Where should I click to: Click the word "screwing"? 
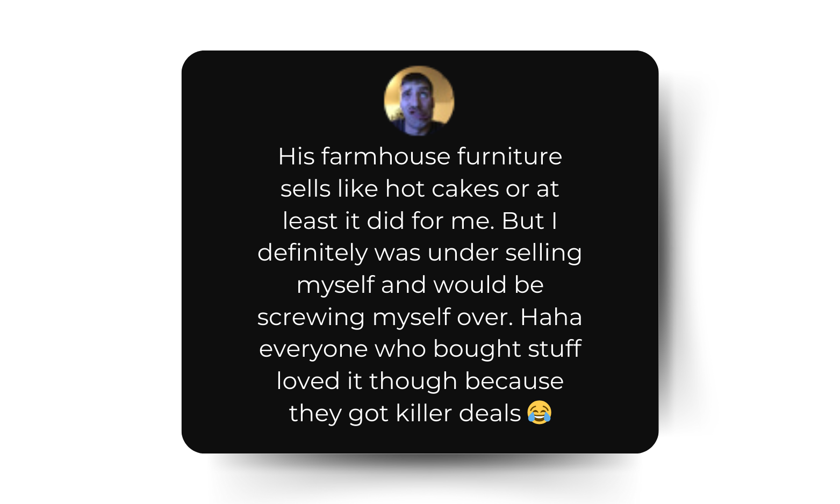311,317
